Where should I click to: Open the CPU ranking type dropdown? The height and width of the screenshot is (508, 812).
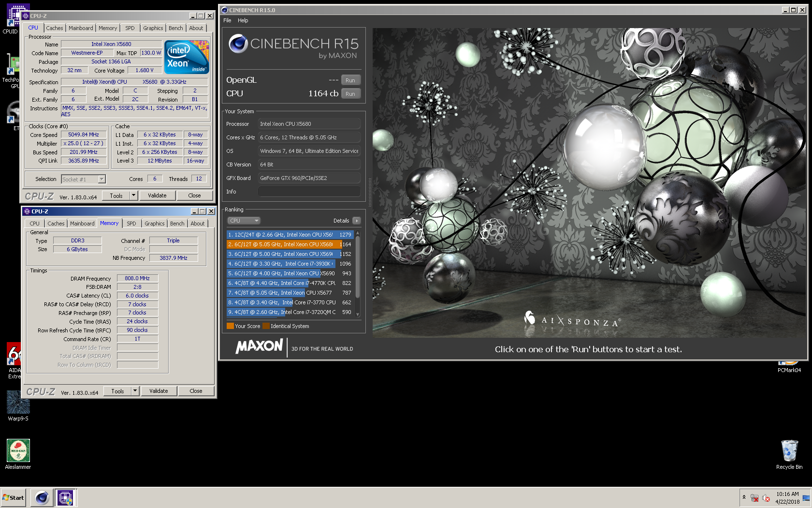(244, 221)
